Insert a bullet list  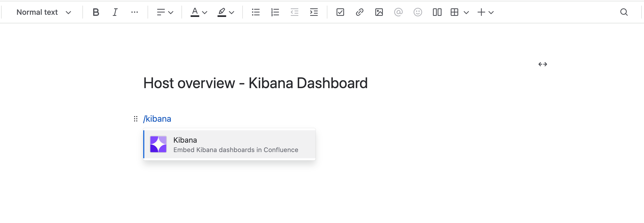pos(256,12)
